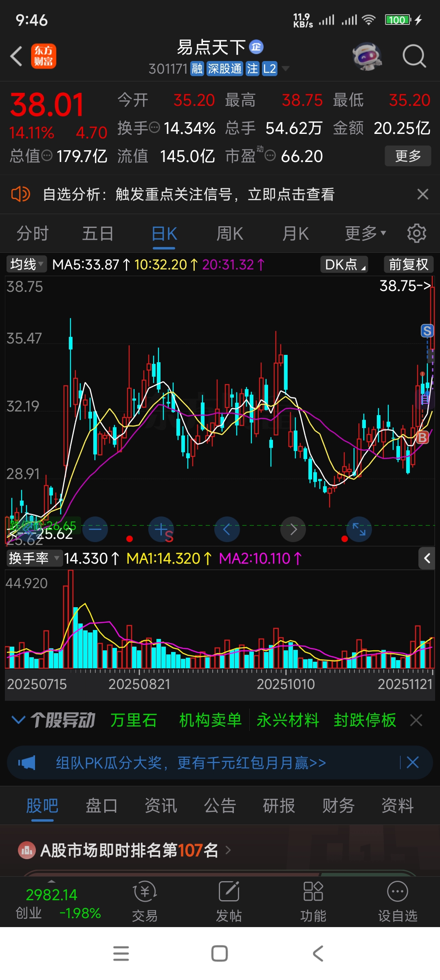Open the 资讯 tab
The height and width of the screenshot is (980, 440).
161,805
